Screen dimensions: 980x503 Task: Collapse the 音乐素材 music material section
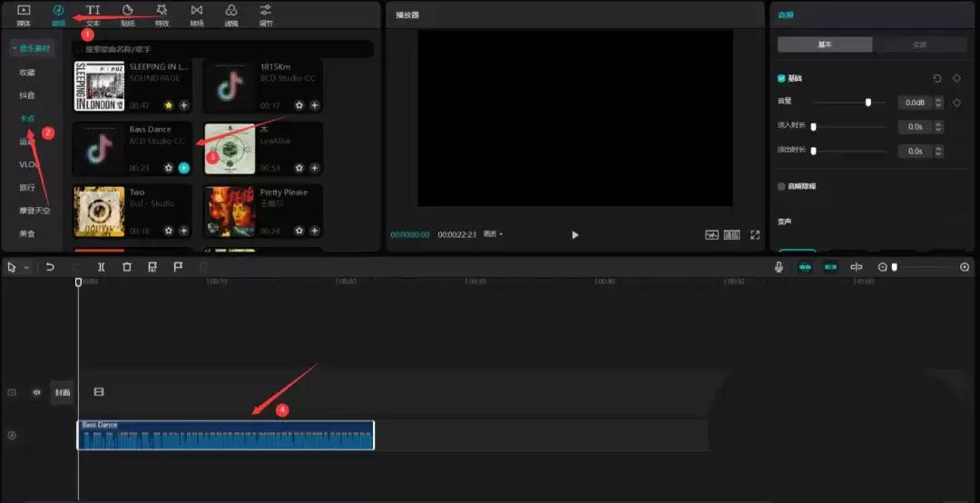click(33, 48)
